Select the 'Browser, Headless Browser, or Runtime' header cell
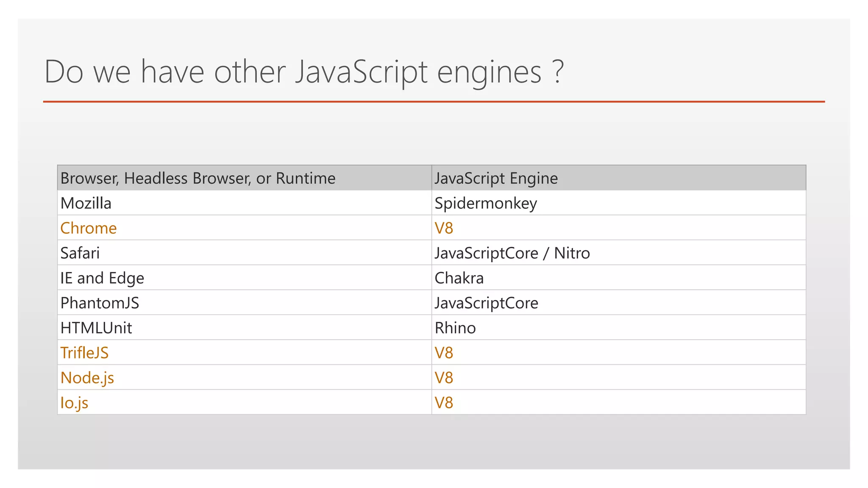The height and width of the screenshot is (488, 868). point(245,178)
